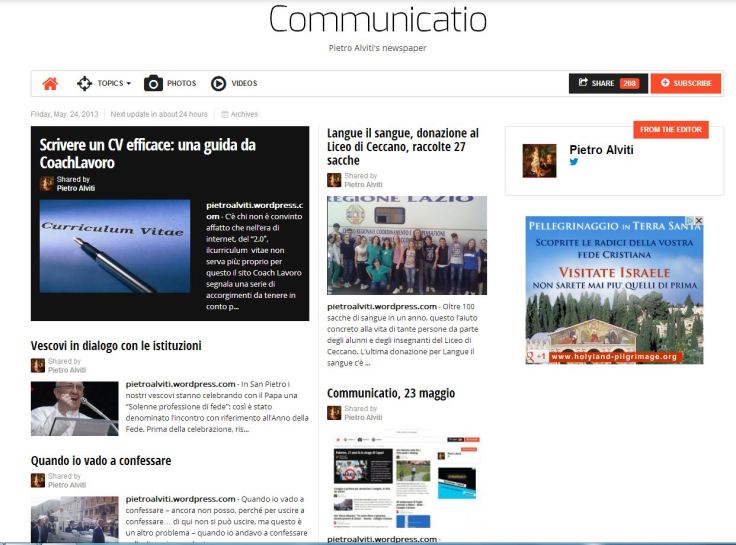Open the Videos section

[233, 84]
